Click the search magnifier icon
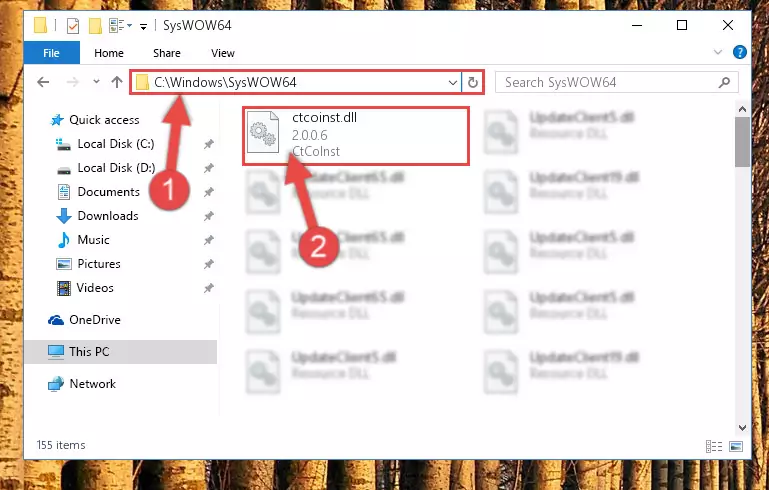The image size is (769, 490). click(x=724, y=82)
